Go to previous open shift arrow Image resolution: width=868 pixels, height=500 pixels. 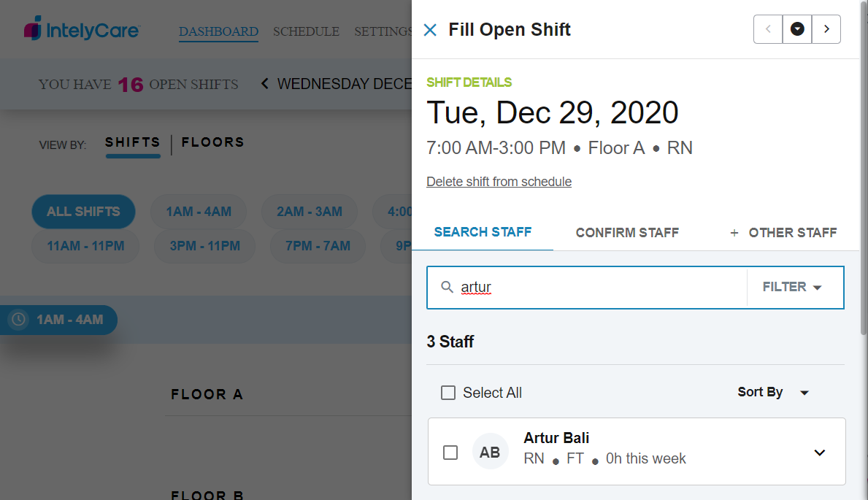768,29
